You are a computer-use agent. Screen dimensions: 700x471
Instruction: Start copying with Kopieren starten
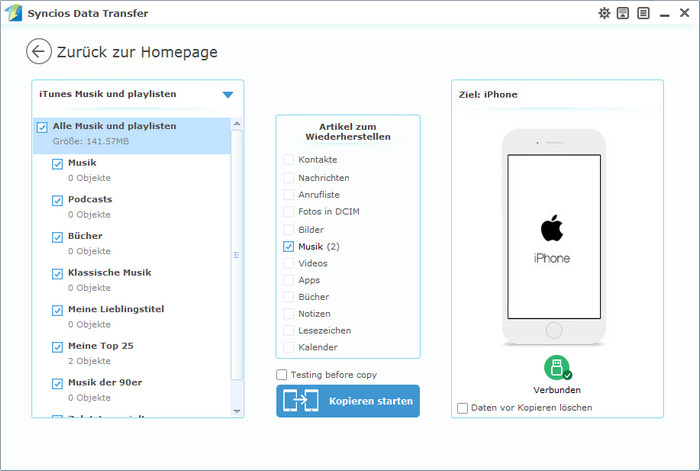[x=348, y=401]
